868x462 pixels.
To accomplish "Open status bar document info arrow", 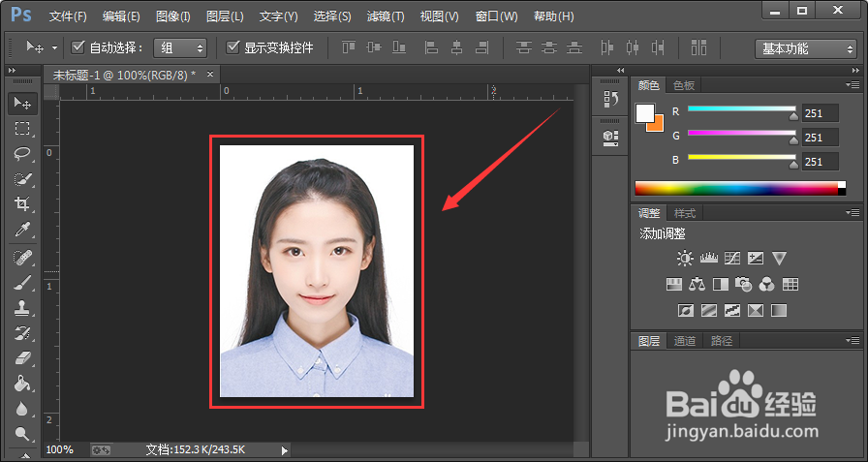I will [x=285, y=450].
